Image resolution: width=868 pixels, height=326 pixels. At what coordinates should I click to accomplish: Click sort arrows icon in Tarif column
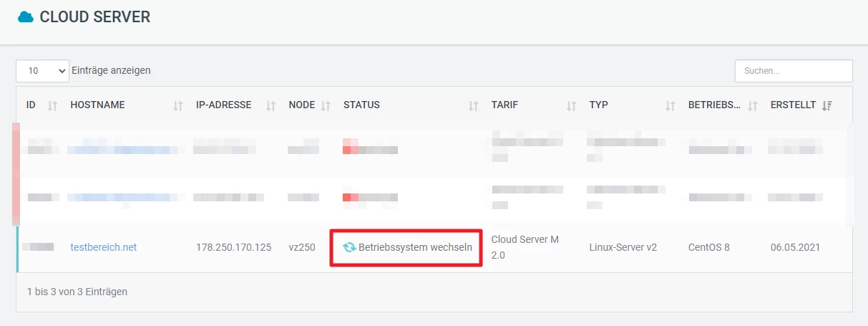tap(571, 105)
